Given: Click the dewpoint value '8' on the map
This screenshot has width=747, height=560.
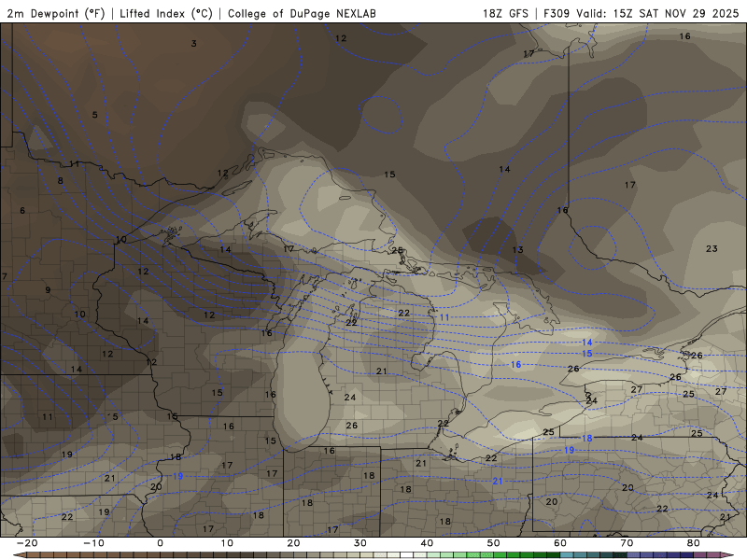Looking at the screenshot, I should (61, 181).
